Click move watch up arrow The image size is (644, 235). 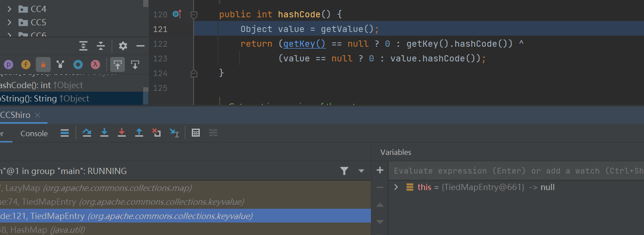pos(380,205)
